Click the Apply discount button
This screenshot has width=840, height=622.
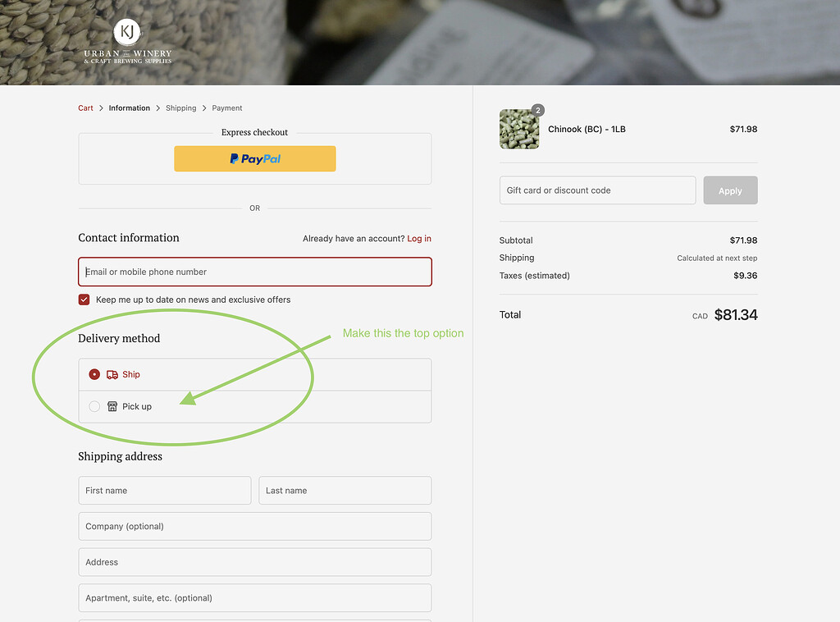(x=730, y=190)
